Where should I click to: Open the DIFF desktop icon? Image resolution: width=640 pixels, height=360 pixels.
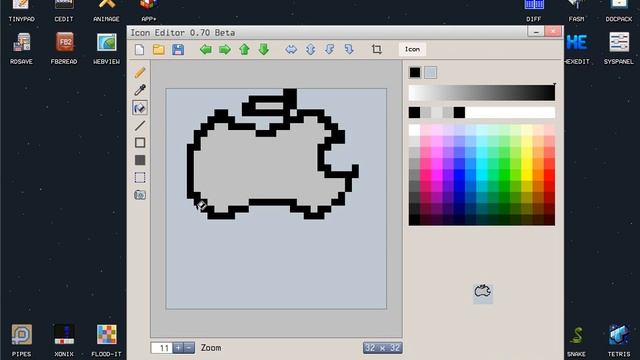click(x=534, y=11)
